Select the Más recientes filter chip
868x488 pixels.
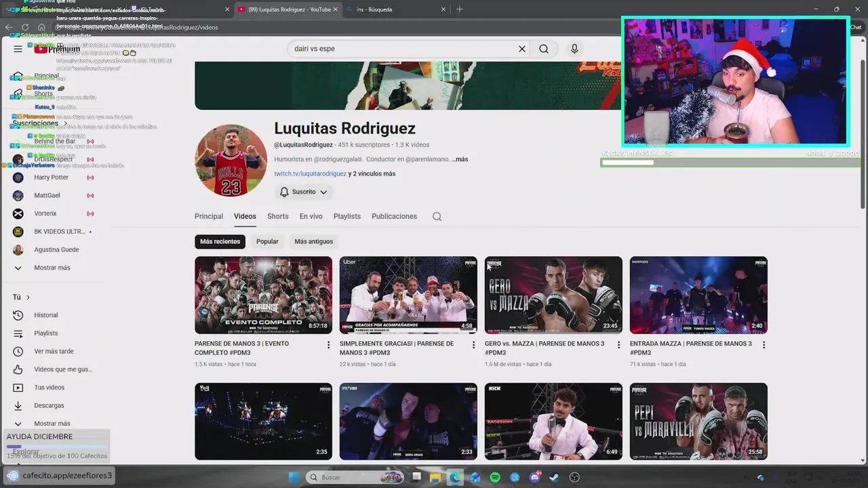(x=220, y=241)
